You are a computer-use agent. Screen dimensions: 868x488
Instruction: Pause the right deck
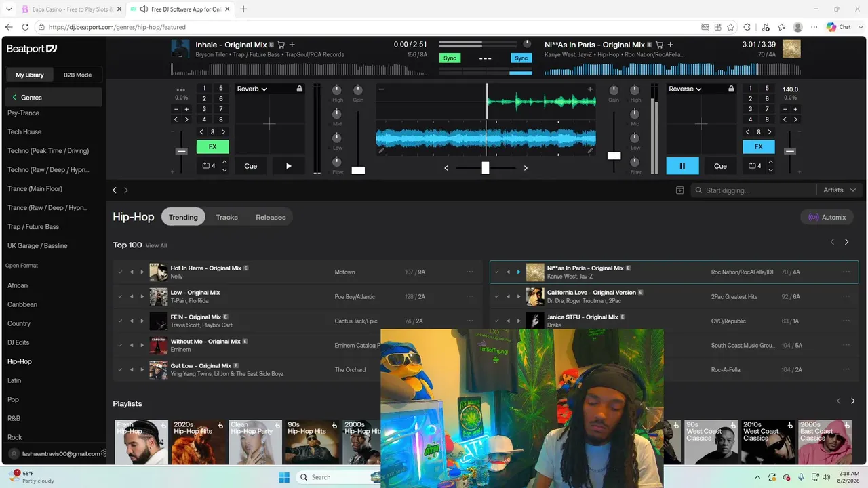tap(682, 166)
